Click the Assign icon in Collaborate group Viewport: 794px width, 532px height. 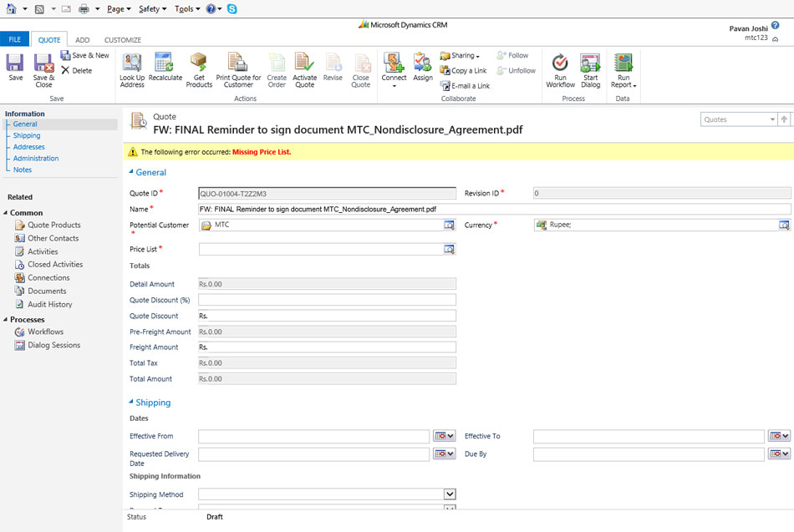[423, 64]
